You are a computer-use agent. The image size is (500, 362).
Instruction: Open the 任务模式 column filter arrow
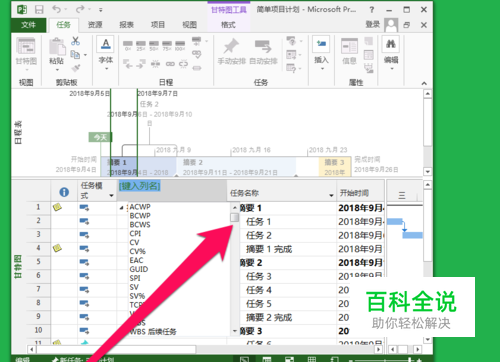pyautogui.click(x=111, y=196)
